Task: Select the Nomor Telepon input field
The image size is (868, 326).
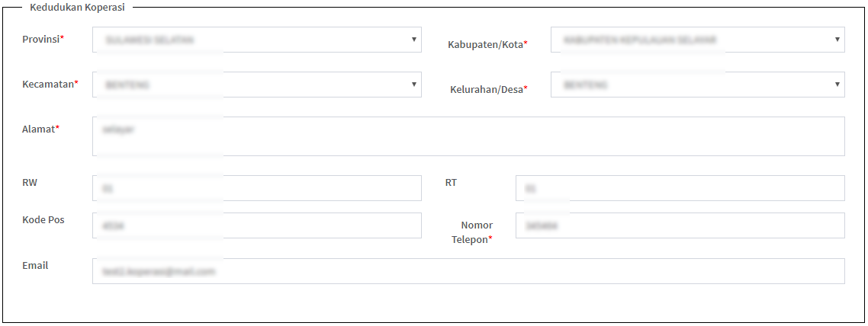Action: click(x=680, y=225)
